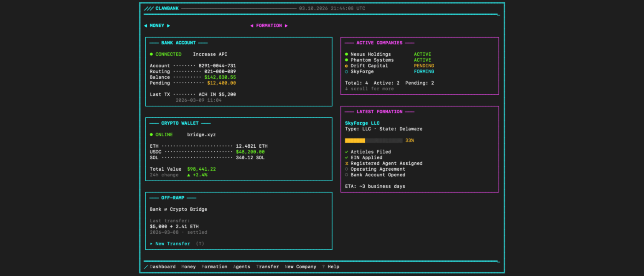Click the 340.12 SOL value

click(x=250, y=158)
